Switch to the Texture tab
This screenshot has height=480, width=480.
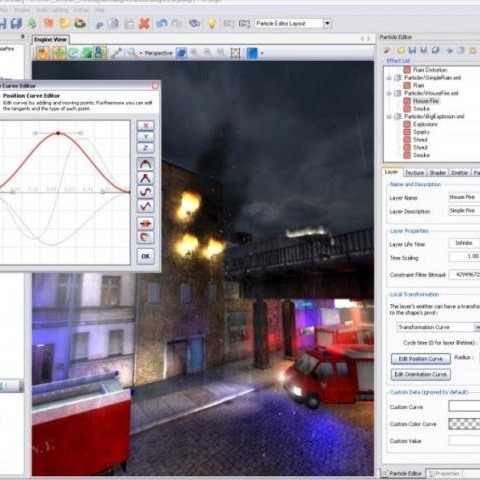[414, 172]
